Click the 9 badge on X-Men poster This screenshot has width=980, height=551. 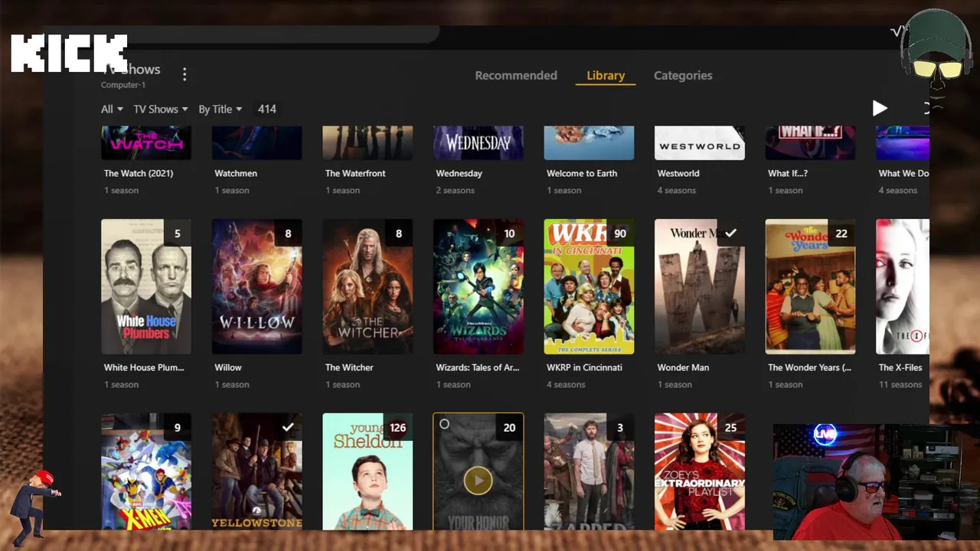click(178, 427)
